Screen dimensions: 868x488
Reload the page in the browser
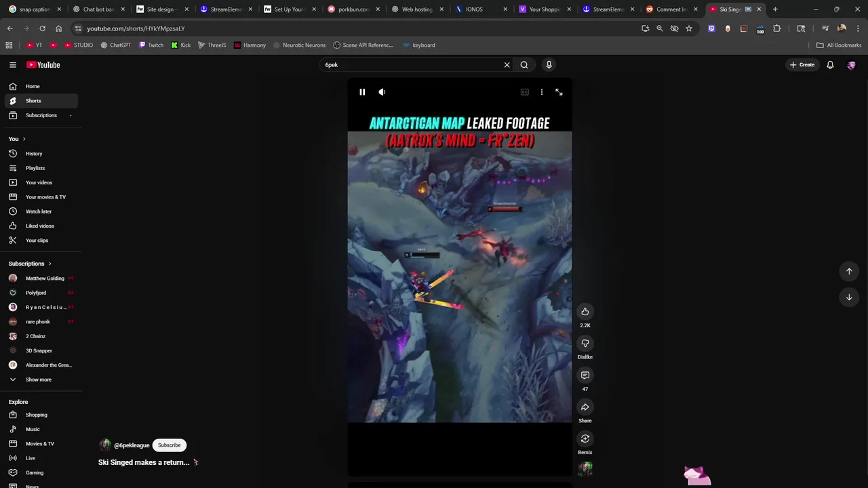42,28
